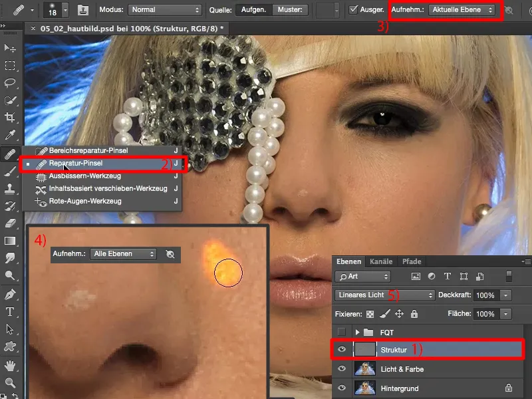
Task: Choose Bereichsreparatur-Pinsel from flyout
Action: [x=102, y=150]
